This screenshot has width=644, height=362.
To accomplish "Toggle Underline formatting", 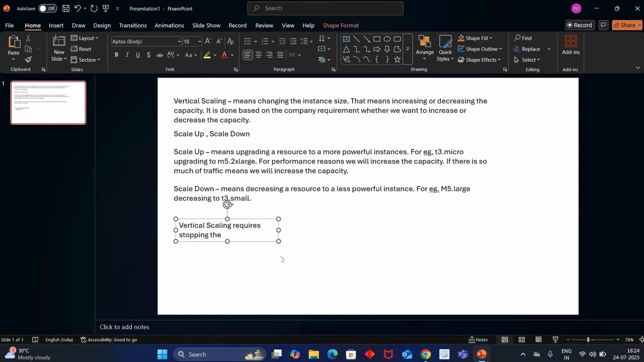I will [x=137, y=55].
